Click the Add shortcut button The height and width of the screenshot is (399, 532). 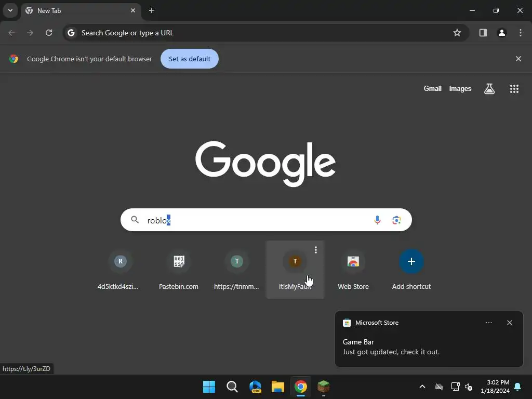pyautogui.click(x=411, y=270)
